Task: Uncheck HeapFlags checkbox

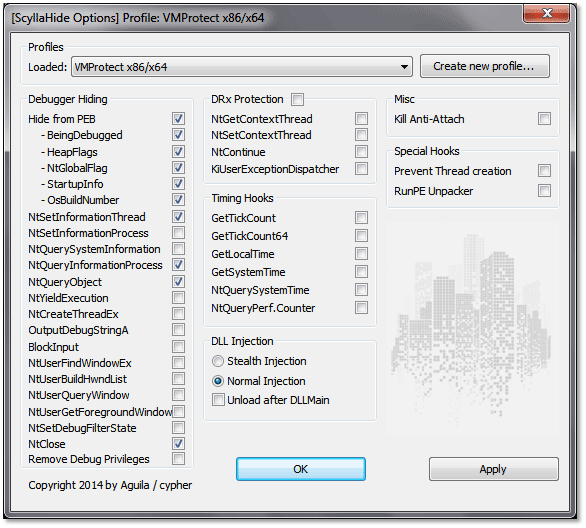Action: pos(178,152)
